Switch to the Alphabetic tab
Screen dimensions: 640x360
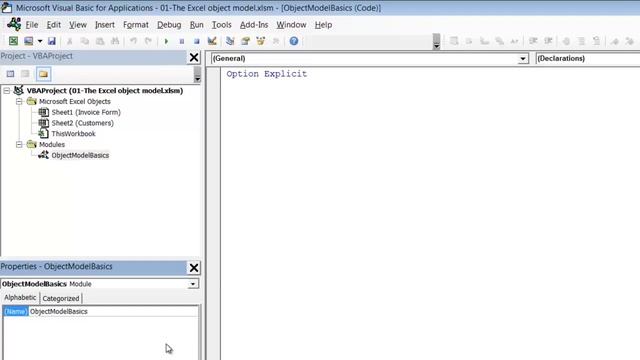[x=20, y=298]
